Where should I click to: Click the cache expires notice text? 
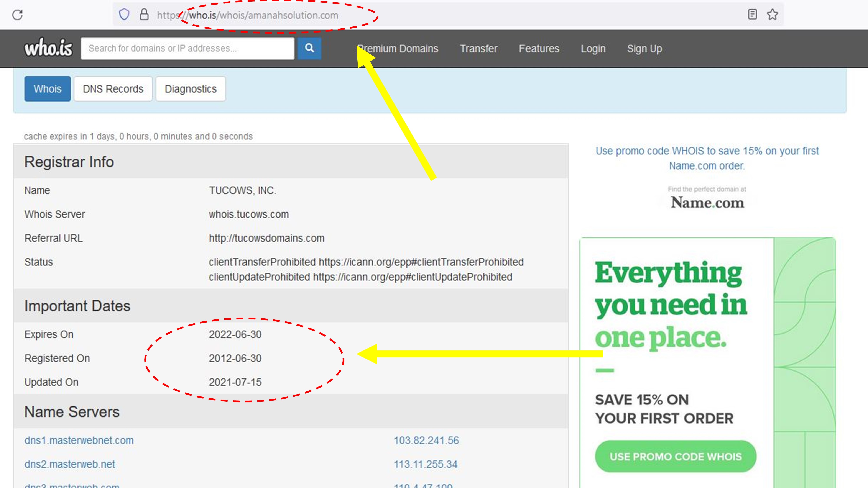pos(138,136)
